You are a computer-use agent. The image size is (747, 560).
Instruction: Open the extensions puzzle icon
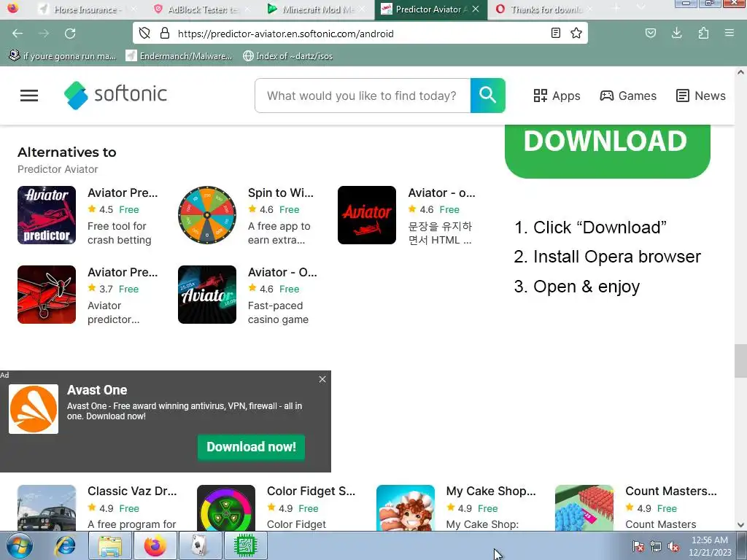point(703,33)
